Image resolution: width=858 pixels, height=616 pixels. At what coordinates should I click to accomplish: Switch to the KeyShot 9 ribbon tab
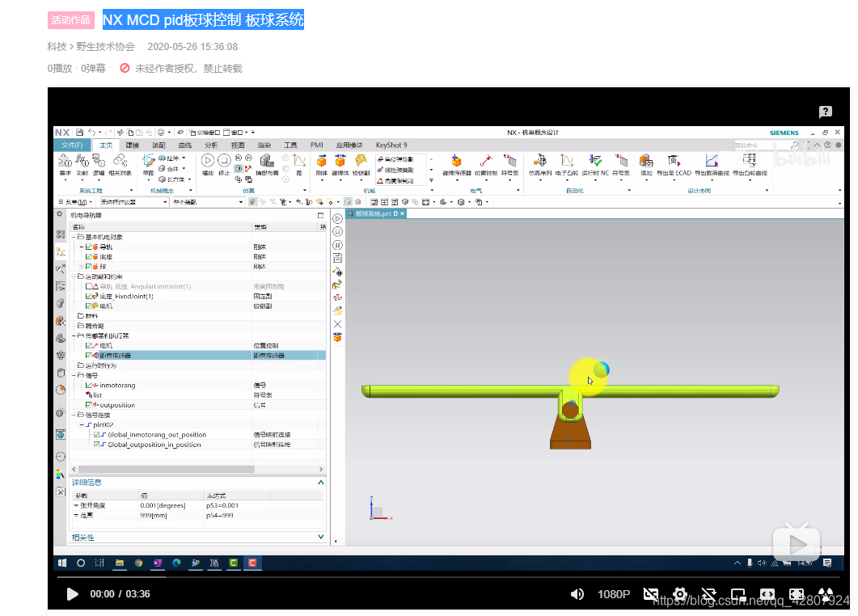391,146
